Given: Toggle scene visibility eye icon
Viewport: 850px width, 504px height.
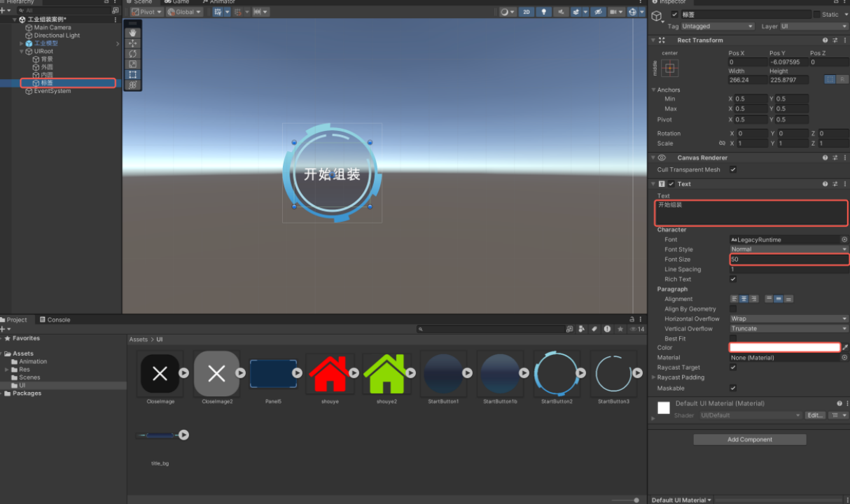Looking at the screenshot, I should point(598,12).
